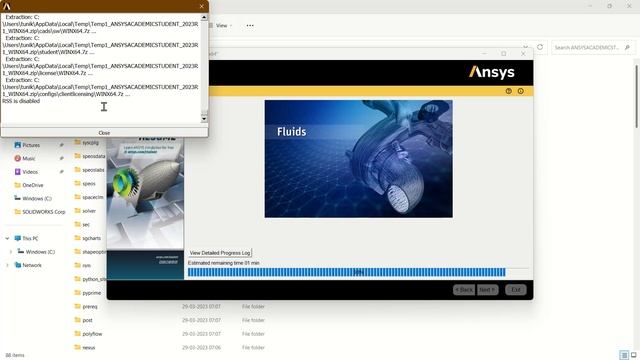640x360 pixels.
Task: Click the sec folder name
Action: coord(86,224)
